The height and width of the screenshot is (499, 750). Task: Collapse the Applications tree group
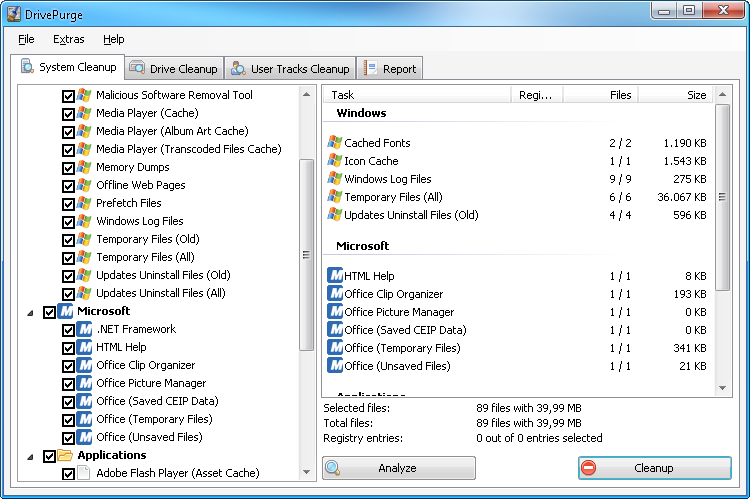point(33,456)
